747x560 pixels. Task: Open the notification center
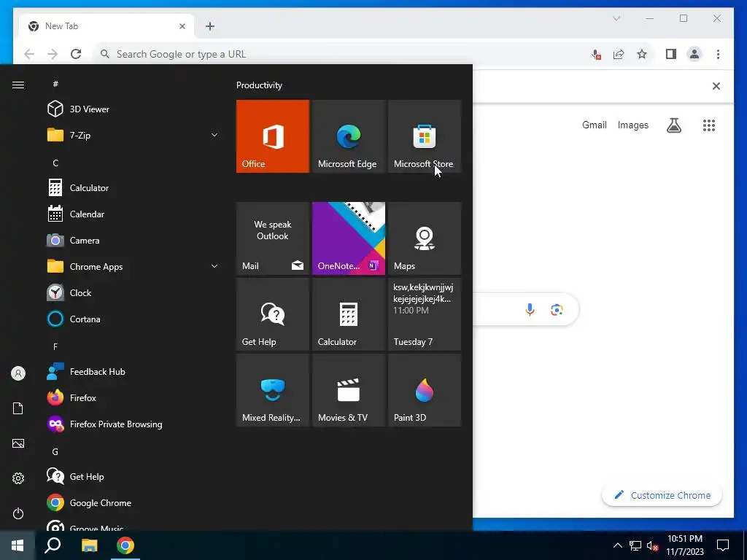click(x=723, y=545)
